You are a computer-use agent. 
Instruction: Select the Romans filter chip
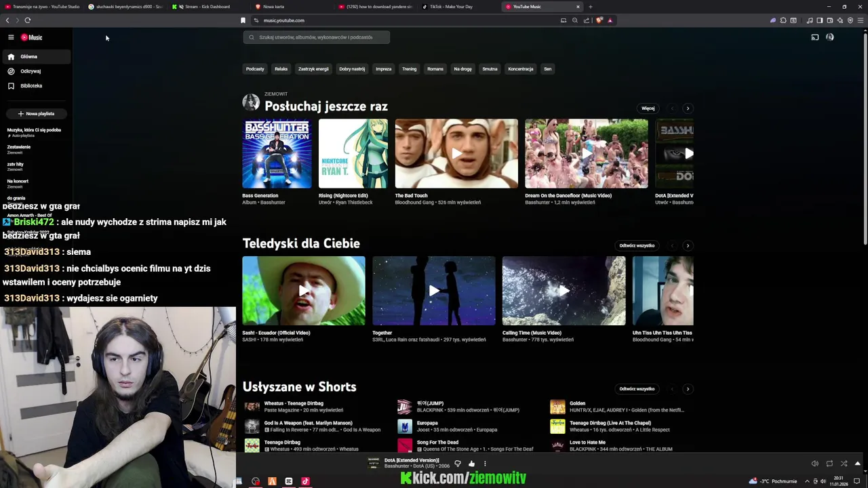coord(435,68)
